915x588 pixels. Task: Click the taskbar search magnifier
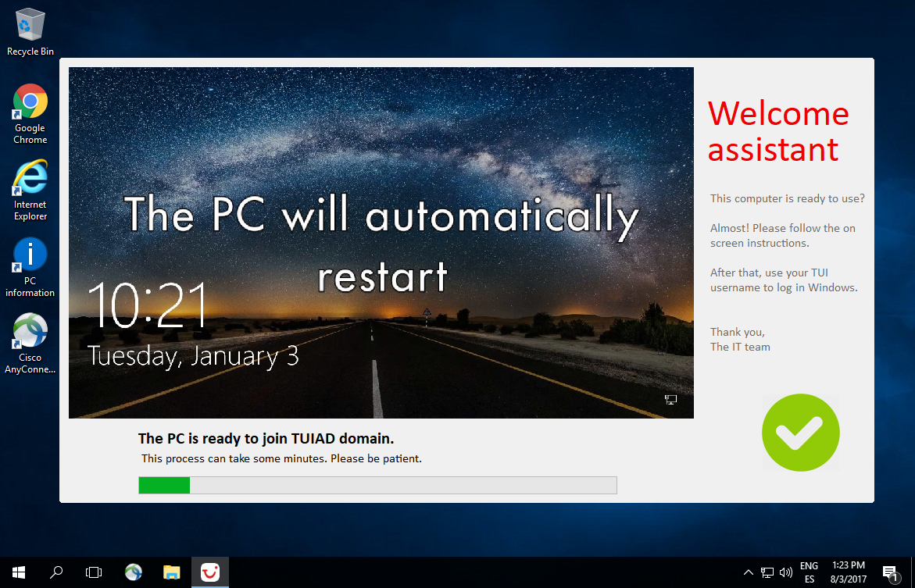click(56, 572)
